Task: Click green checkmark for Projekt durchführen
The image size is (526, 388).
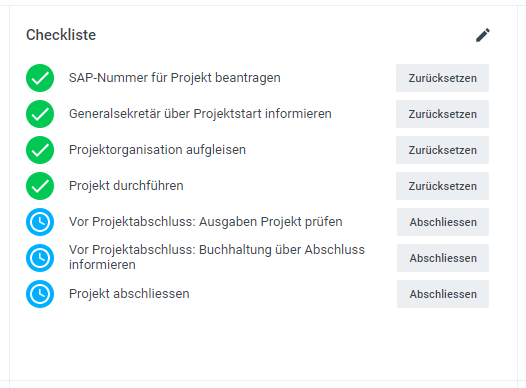Action: [40, 186]
